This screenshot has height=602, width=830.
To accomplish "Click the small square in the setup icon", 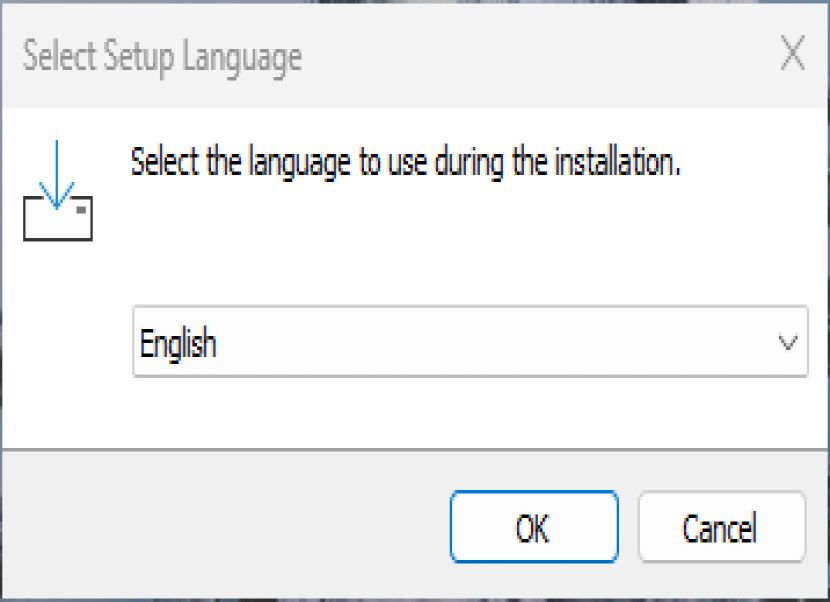I will [81, 210].
